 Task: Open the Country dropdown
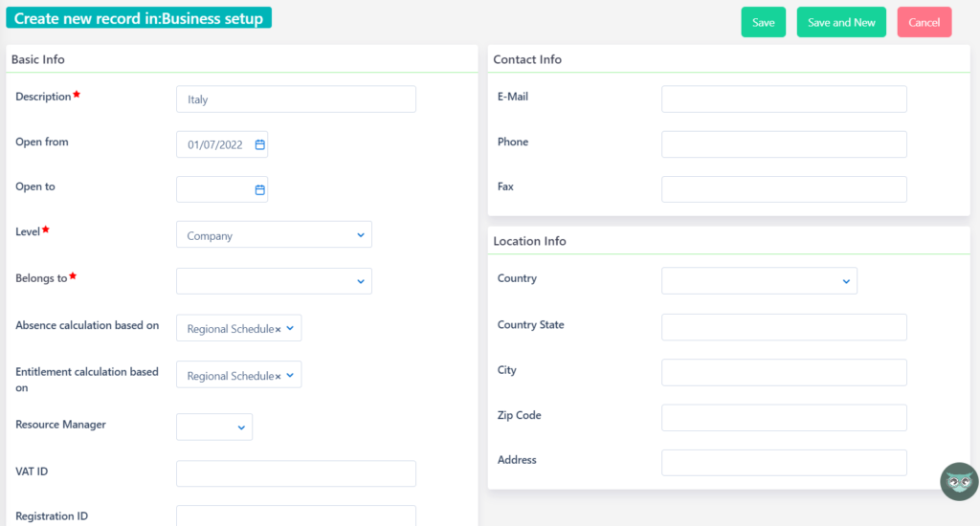coord(759,281)
